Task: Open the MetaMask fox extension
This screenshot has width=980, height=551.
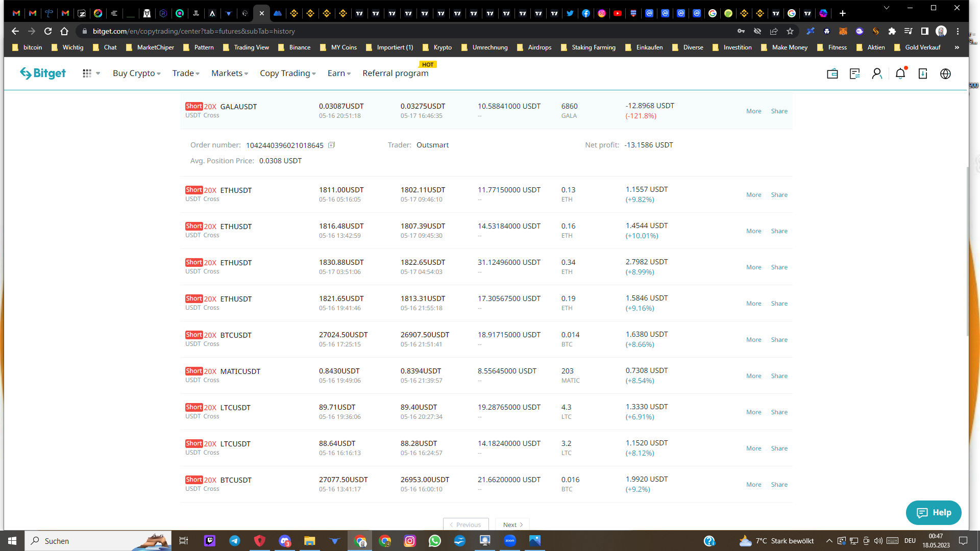Action: [x=843, y=31]
